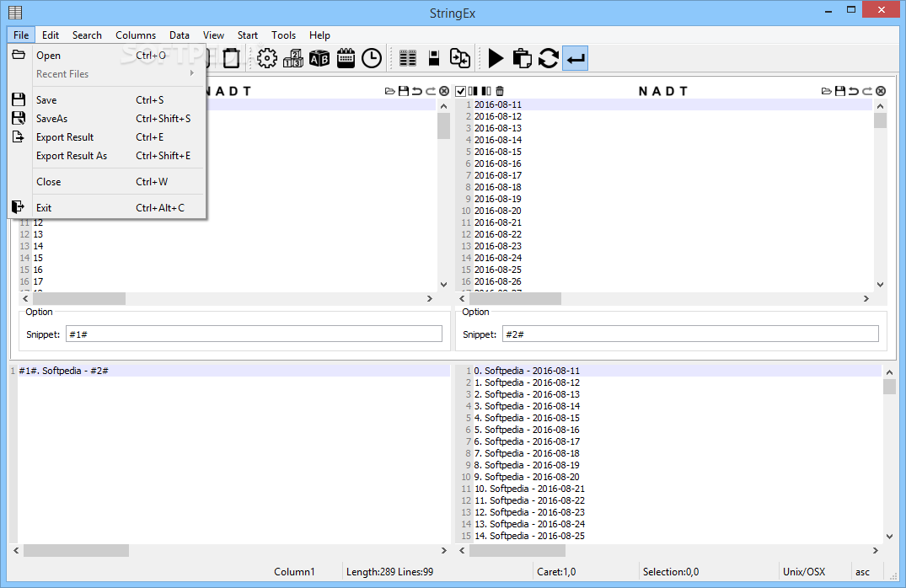Open the calendar date generator icon
906x588 pixels.
point(346,58)
